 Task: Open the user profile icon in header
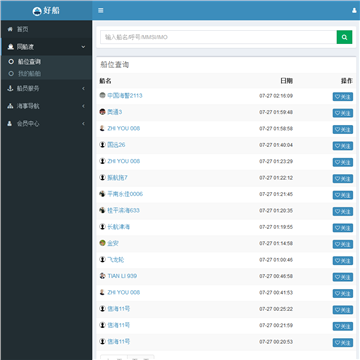pyautogui.click(x=354, y=11)
